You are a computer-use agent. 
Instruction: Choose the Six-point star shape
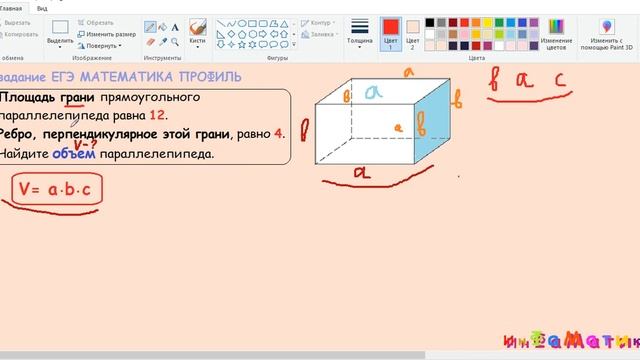click(x=253, y=44)
